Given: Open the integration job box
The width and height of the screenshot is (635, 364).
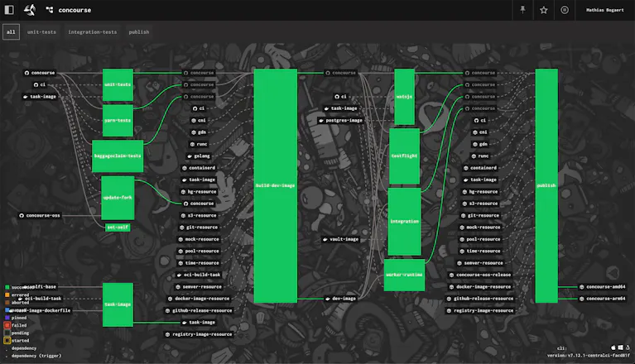Looking at the screenshot, I should (405, 221).
